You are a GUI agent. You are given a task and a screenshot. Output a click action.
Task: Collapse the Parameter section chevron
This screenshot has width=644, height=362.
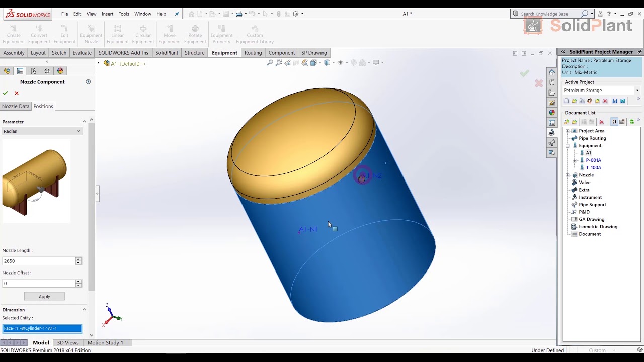click(x=84, y=122)
